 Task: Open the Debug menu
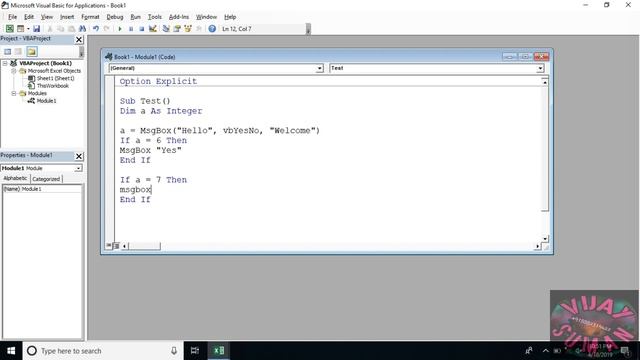pyautogui.click(x=115, y=17)
